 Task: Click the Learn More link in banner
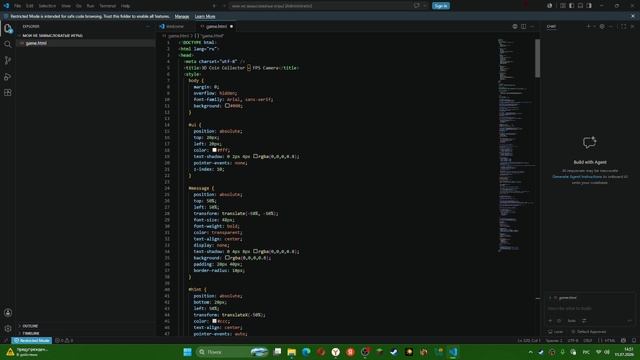tap(205, 16)
